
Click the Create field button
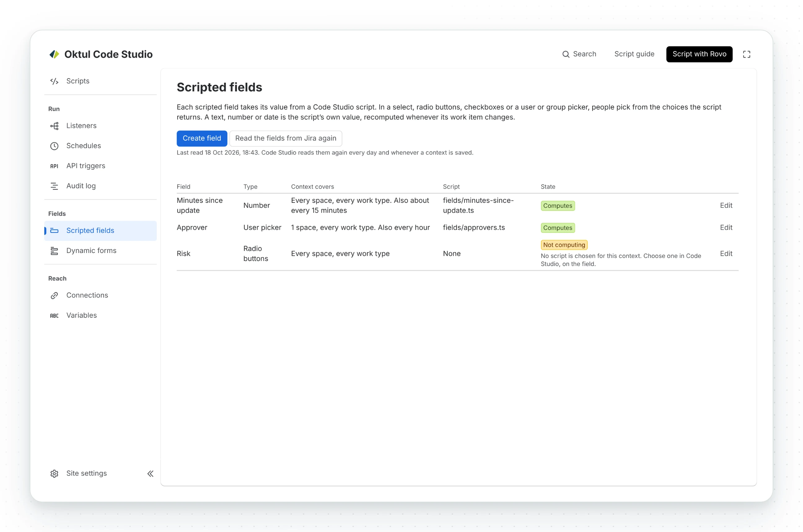(202, 138)
